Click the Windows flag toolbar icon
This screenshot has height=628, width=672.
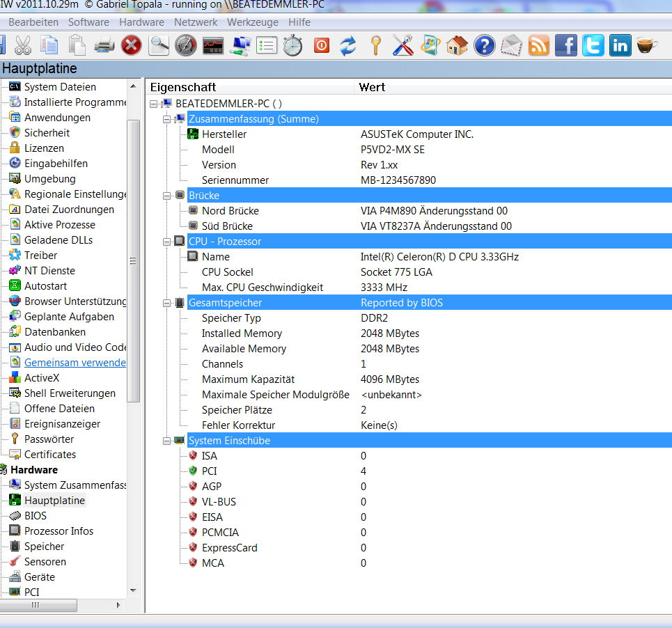click(430, 45)
